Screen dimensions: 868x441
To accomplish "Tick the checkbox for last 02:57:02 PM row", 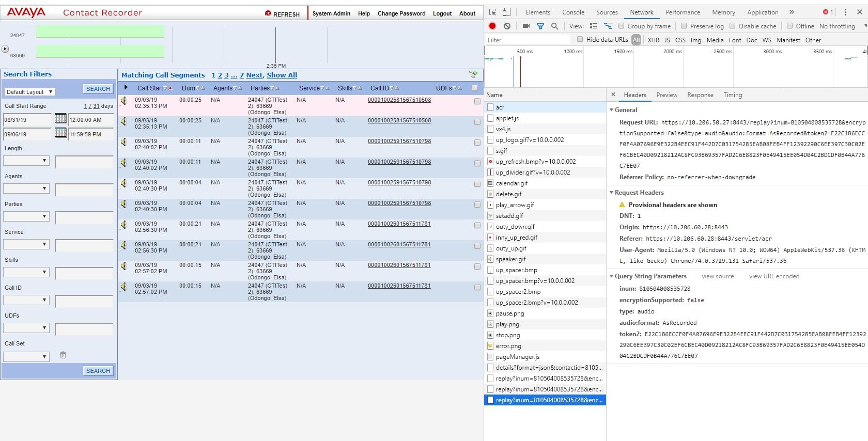I will point(477,287).
